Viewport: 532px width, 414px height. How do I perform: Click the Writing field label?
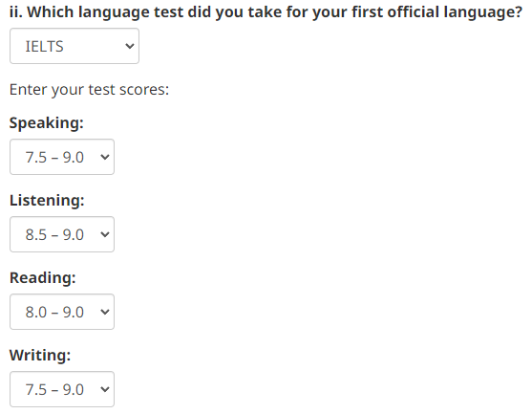[x=40, y=355]
